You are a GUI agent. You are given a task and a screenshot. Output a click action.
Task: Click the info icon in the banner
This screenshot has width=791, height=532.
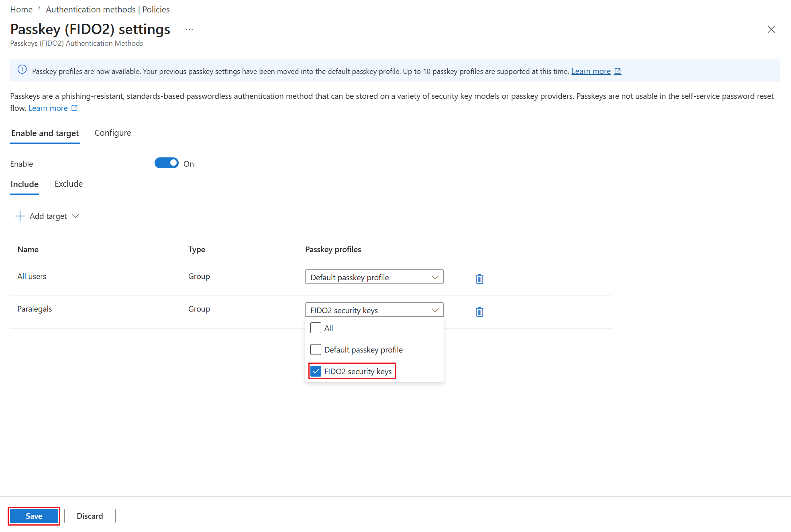(x=22, y=70)
